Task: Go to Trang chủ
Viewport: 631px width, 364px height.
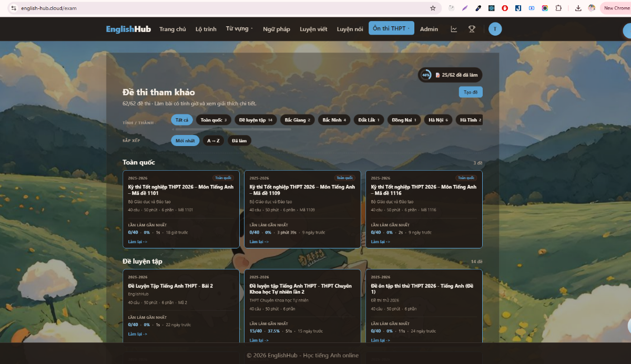Action: point(172,29)
